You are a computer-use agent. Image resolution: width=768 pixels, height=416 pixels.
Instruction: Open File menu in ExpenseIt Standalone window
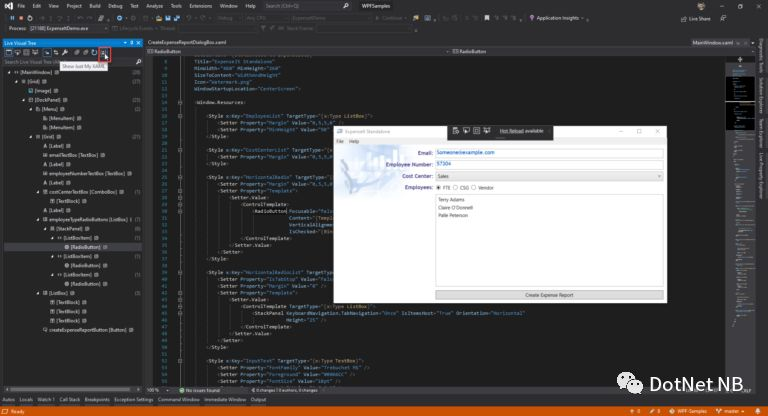pos(340,141)
